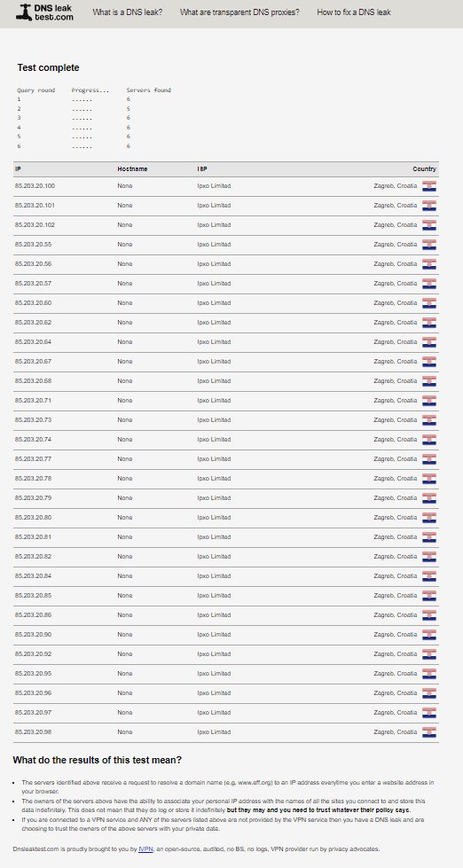Follow the IVPN link in the footer
463x868 pixels.
(x=145, y=848)
